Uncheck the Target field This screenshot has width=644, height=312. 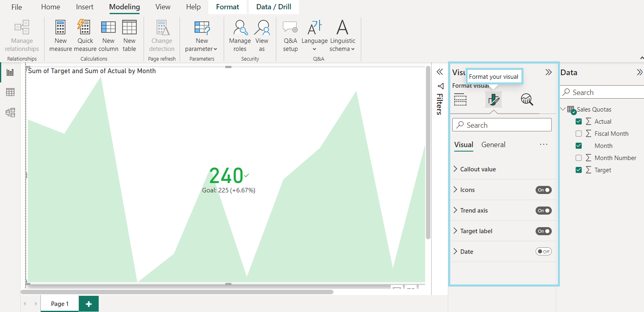(578, 170)
